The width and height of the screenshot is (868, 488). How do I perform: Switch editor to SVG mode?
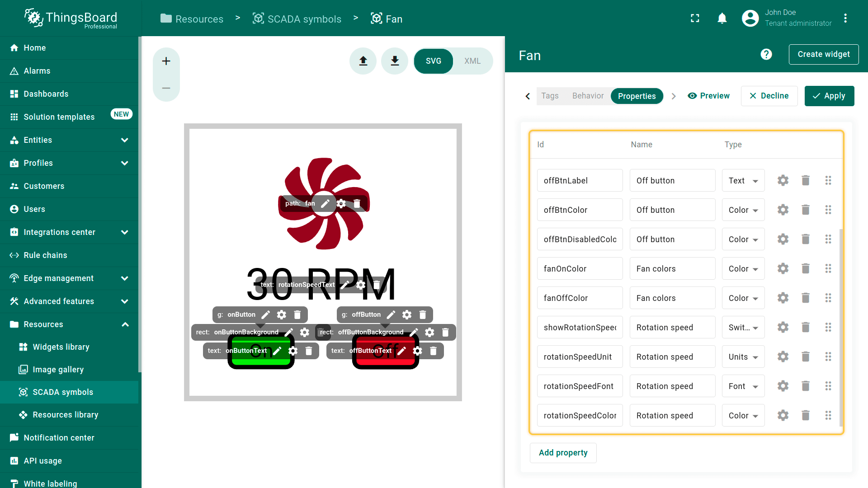pyautogui.click(x=433, y=61)
